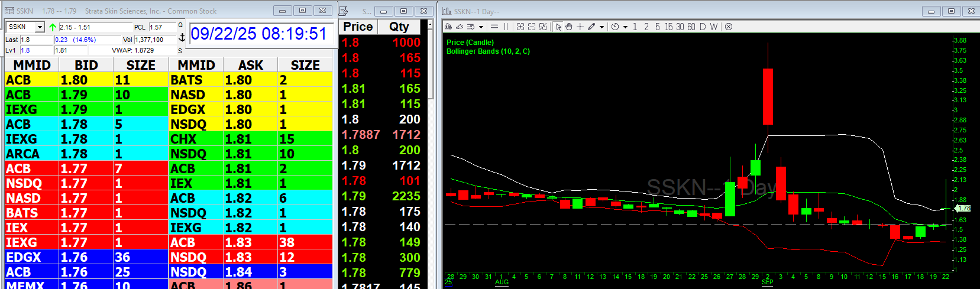The image size is (980, 289).
Task: Click the zoom out icon on chart toolbar
Action: click(531, 27)
